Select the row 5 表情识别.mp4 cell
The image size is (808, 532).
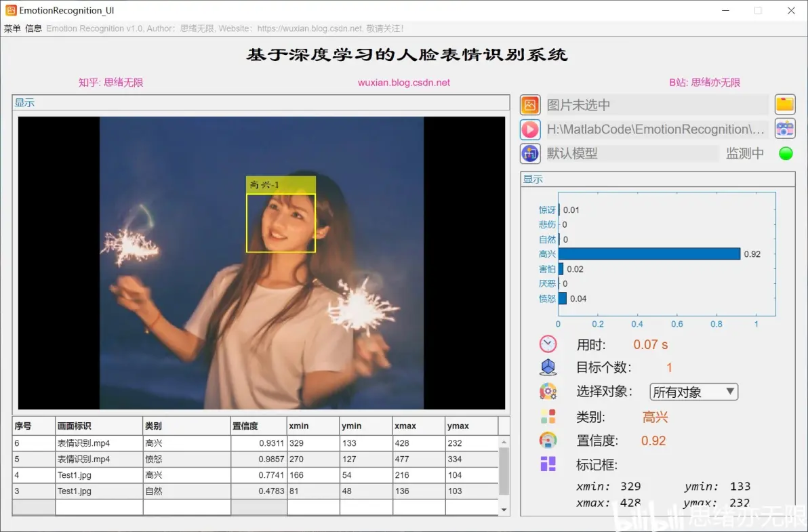point(98,459)
